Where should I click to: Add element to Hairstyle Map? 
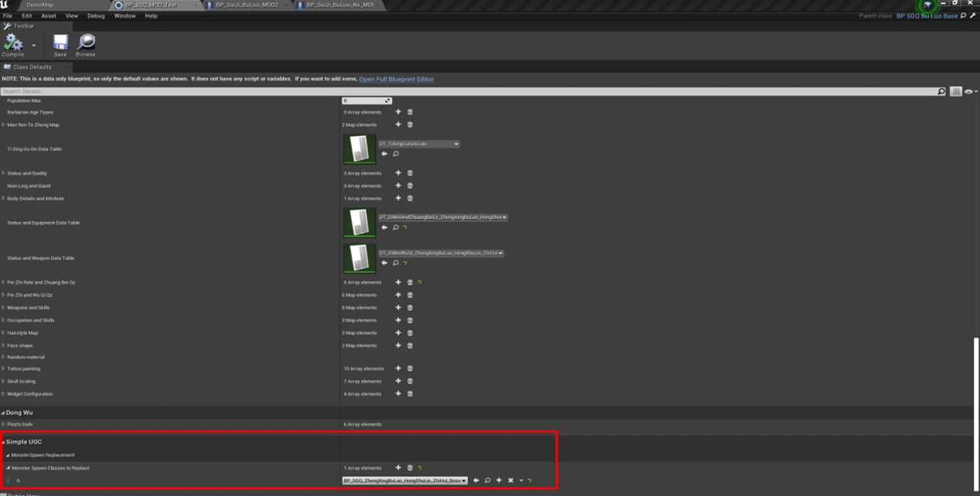(398, 333)
